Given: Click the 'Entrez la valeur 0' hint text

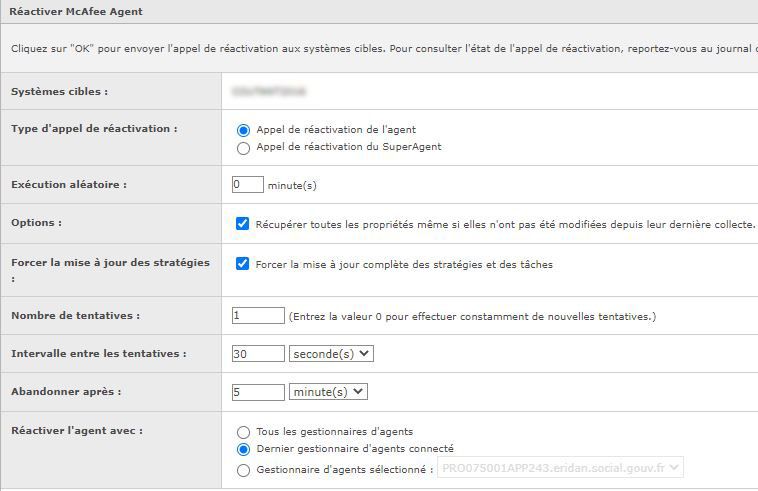Looking at the screenshot, I should 472,317.
